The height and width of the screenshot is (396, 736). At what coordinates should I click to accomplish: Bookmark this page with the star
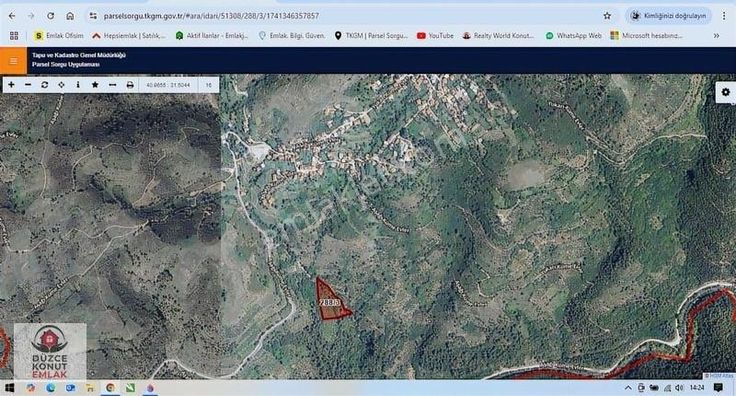(607, 16)
